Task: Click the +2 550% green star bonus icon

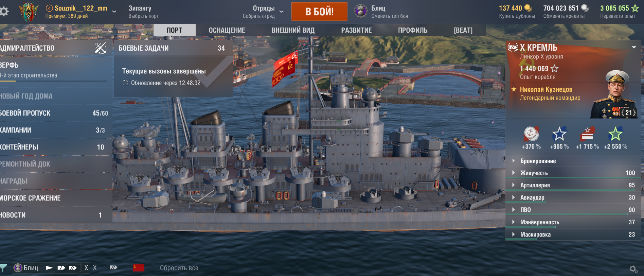Action: (615, 134)
